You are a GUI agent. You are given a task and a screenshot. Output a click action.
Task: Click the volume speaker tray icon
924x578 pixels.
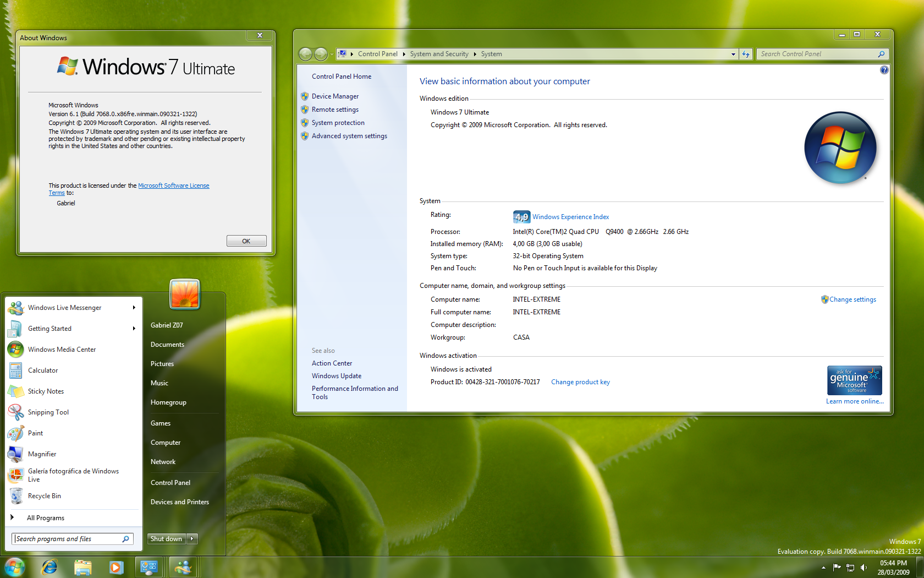pyautogui.click(x=864, y=568)
